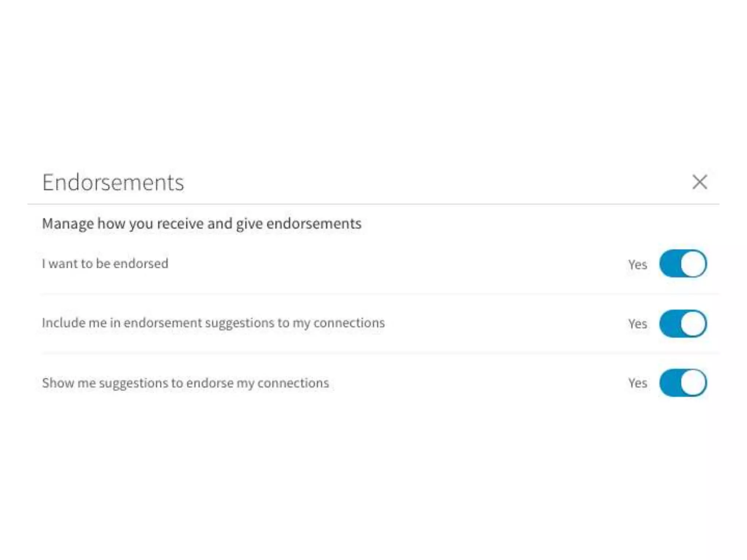Click 'Yes' next to 'Include me in endorsement suggestions'
The height and width of the screenshot is (560, 747).
click(x=638, y=324)
